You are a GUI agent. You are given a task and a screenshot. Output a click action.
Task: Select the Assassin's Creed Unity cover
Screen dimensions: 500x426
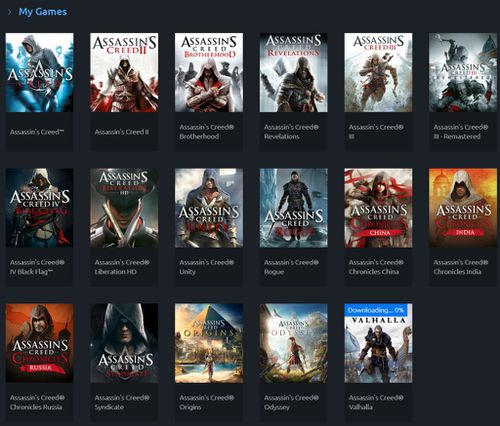point(209,208)
